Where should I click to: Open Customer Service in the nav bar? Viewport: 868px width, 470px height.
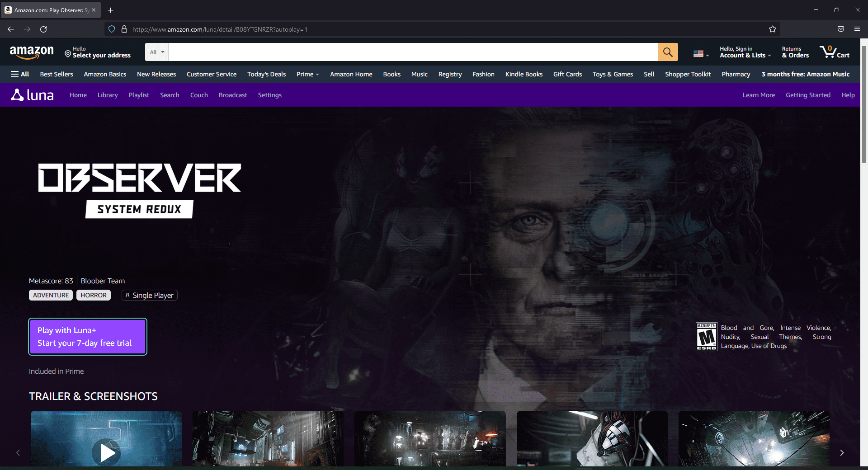212,74
